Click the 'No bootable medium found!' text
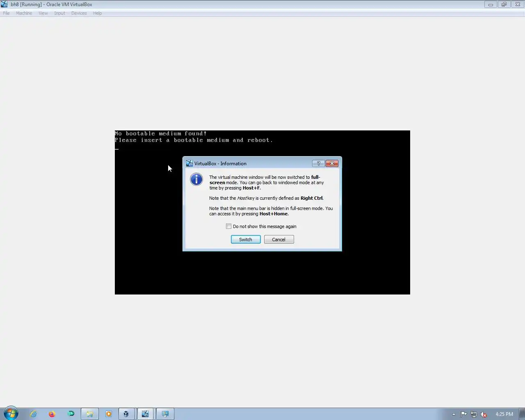Image resolution: width=525 pixels, height=420 pixels. tap(161, 133)
